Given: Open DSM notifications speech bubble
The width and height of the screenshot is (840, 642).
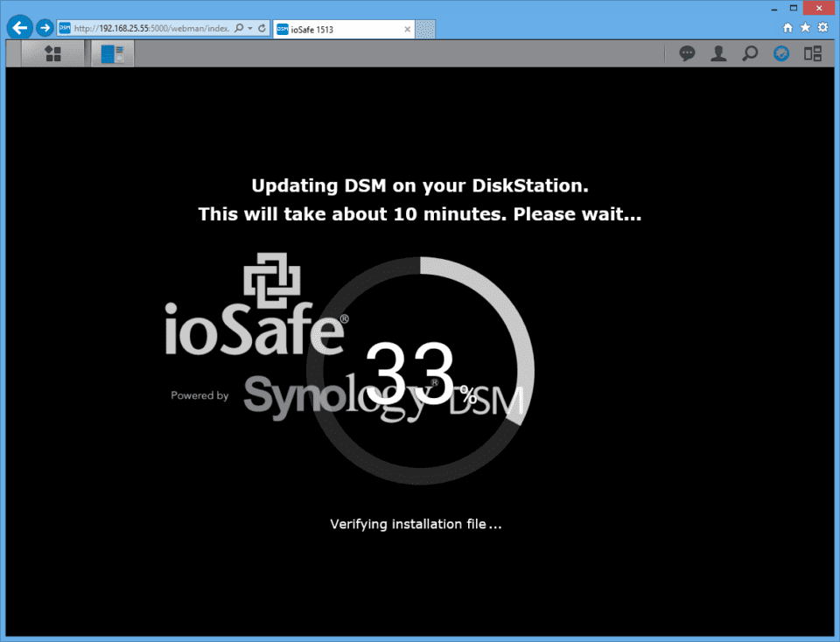Looking at the screenshot, I should coord(687,53).
